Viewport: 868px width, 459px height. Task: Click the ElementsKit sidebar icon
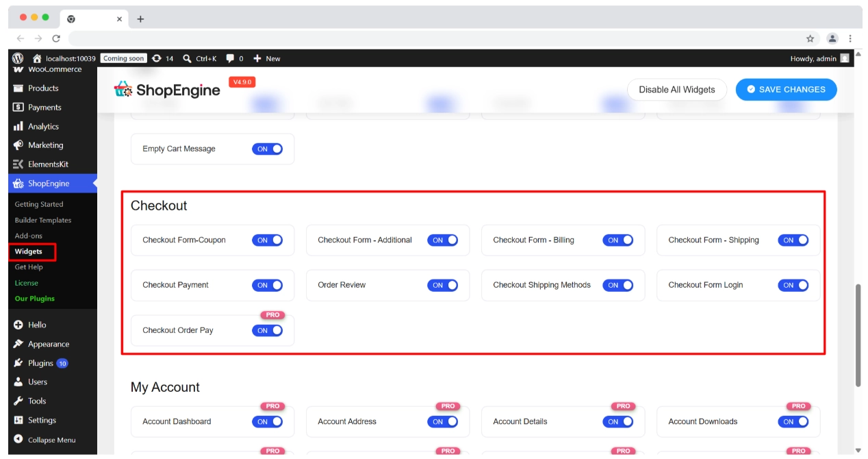pos(18,164)
